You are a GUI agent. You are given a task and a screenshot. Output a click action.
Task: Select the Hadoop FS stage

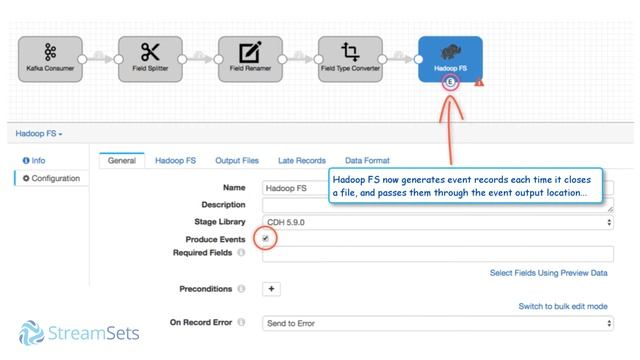pyautogui.click(x=450, y=59)
